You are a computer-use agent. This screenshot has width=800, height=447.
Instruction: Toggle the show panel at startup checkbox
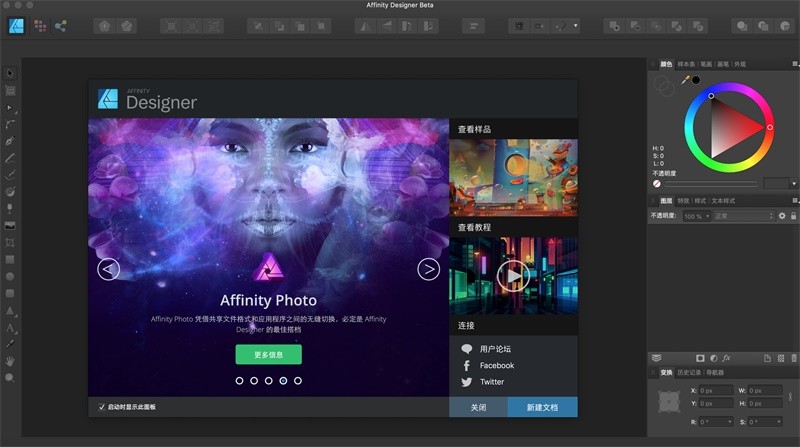[x=102, y=407]
